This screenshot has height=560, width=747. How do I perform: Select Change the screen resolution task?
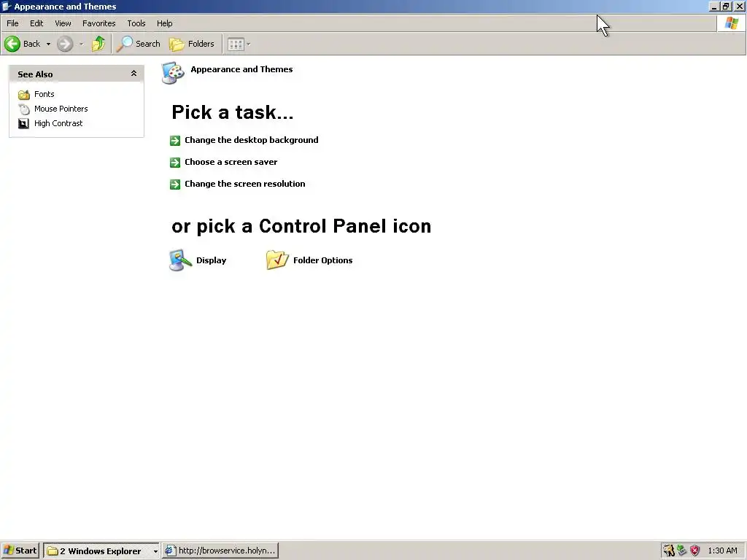click(x=245, y=184)
